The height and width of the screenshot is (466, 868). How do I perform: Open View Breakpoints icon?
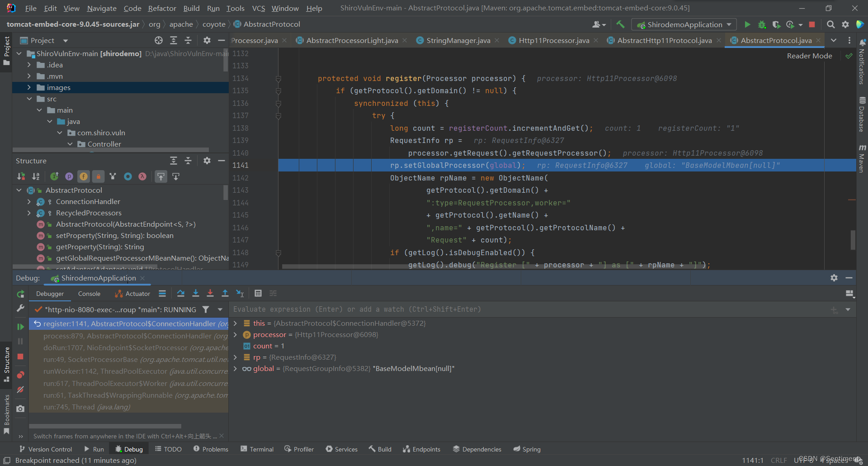tap(20, 375)
